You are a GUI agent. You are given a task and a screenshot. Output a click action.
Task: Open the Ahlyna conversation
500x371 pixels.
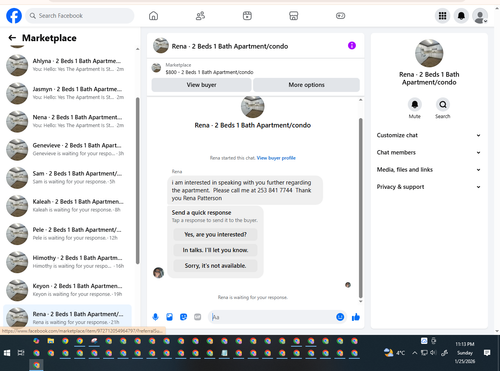(68, 65)
